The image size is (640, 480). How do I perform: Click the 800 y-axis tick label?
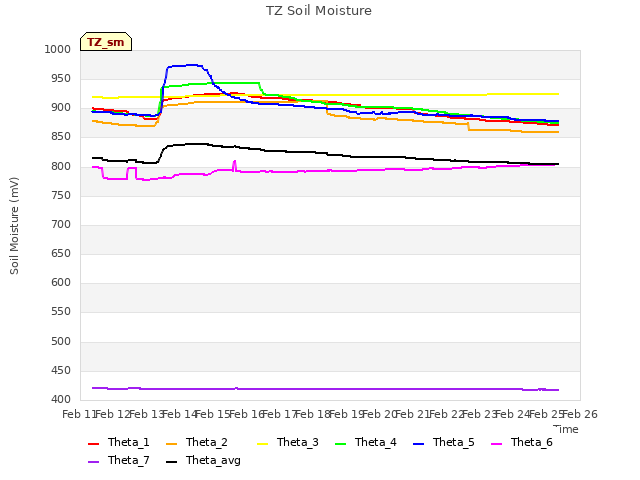click(61, 167)
